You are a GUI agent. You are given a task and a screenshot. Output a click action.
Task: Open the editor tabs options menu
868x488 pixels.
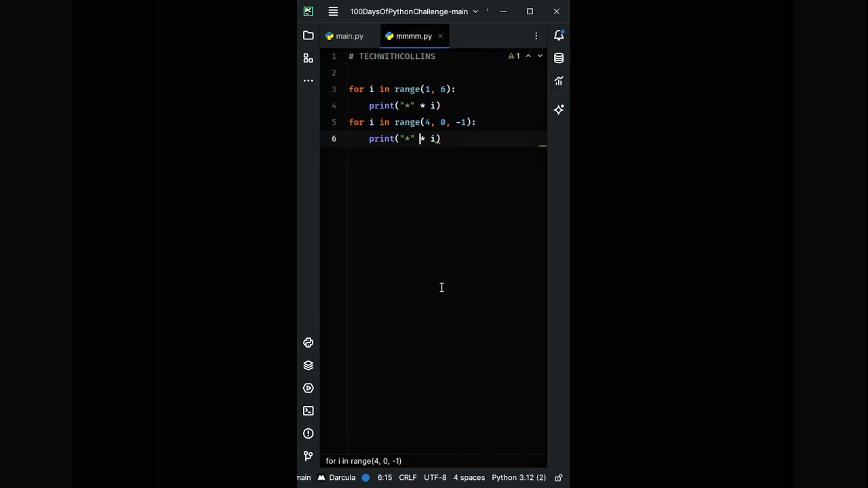point(536,36)
